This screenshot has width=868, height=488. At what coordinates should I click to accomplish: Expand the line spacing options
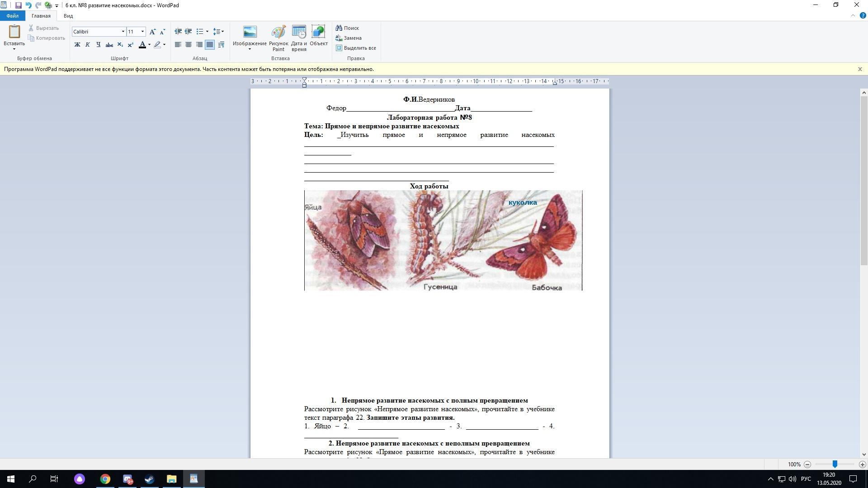pos(219,32)
